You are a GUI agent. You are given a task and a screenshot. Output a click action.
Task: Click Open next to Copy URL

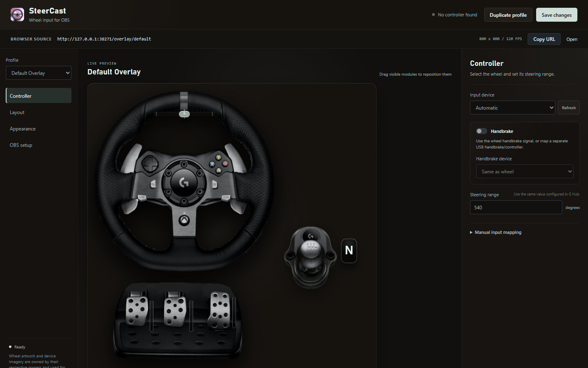(572, 39)
